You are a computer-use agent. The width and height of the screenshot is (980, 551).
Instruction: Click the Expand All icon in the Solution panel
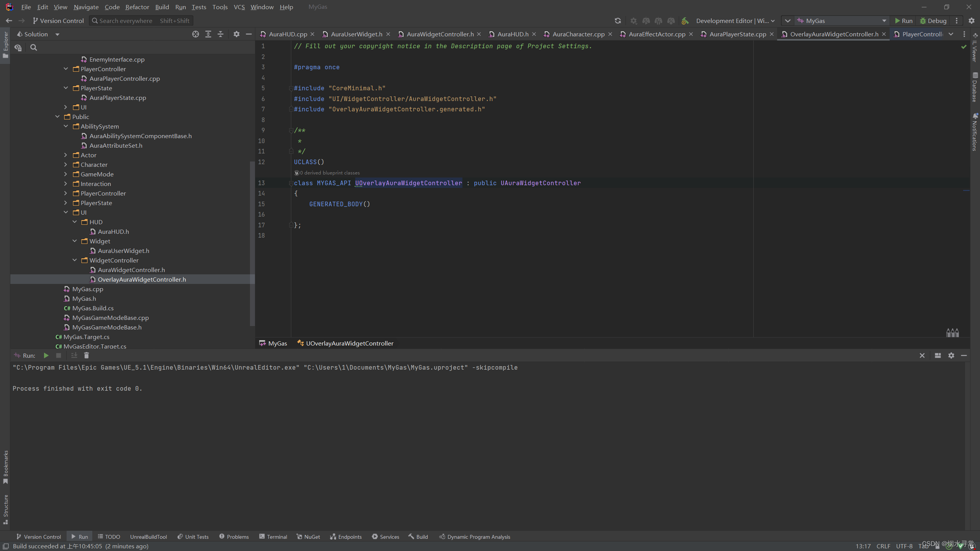coord(208,34)
